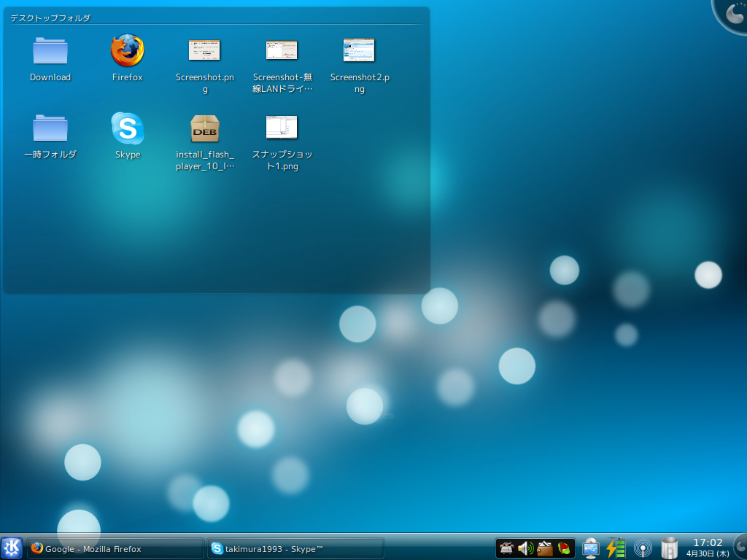This screenshot has width=747, height=560.
Task: Open the KWallet wallet tray icon
Action: coord(544,548)
